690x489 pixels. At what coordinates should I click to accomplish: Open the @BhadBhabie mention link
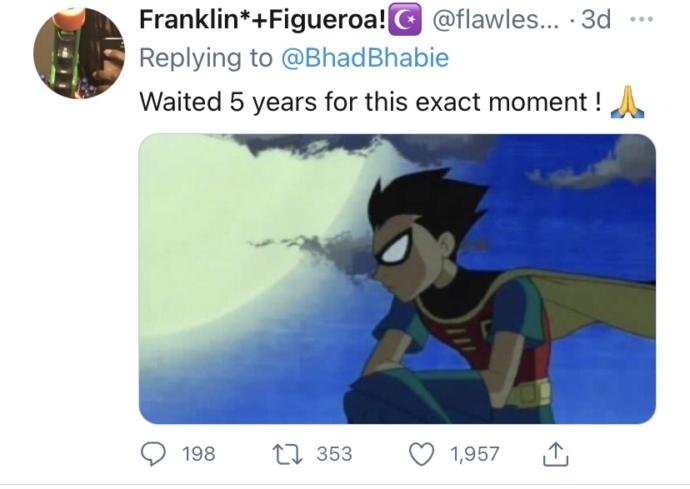[x=365, y=58]
